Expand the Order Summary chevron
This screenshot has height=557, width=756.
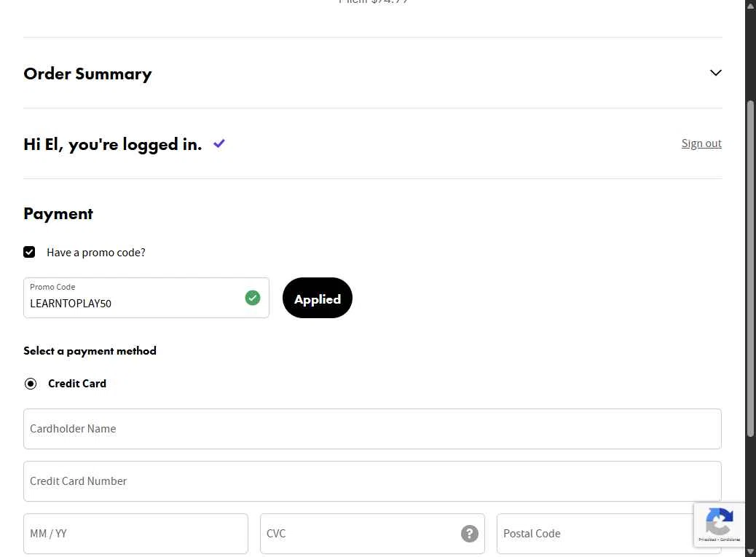click(x=715, y=73)
